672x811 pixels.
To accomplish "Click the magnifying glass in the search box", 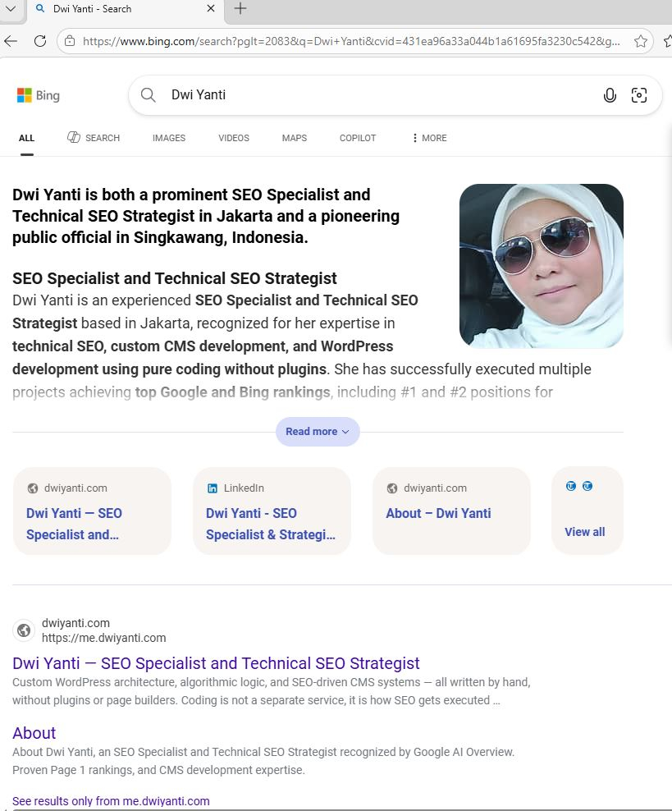I will coord(148,94).
